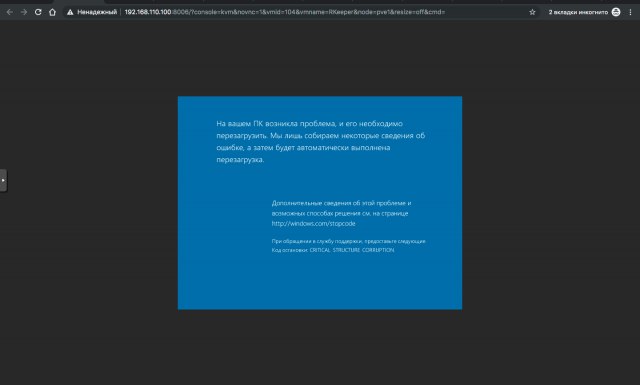Reload the console page
640x385 pixels.
click(38, 12)
